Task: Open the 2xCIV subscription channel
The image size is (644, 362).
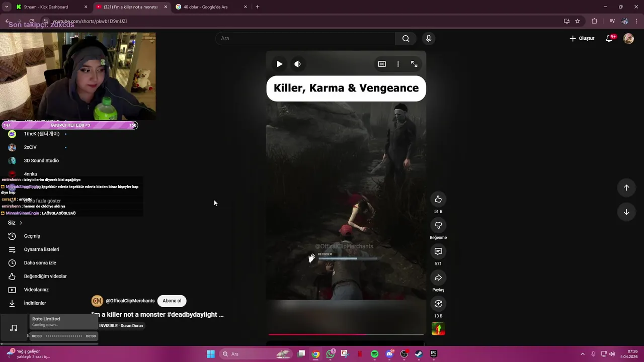Action: [x=30, y=147]
